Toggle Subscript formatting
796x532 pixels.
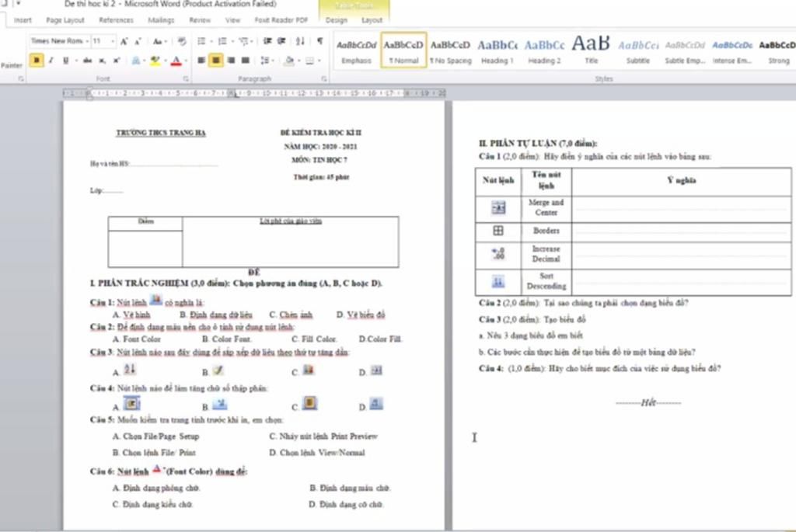click(102, 61)
